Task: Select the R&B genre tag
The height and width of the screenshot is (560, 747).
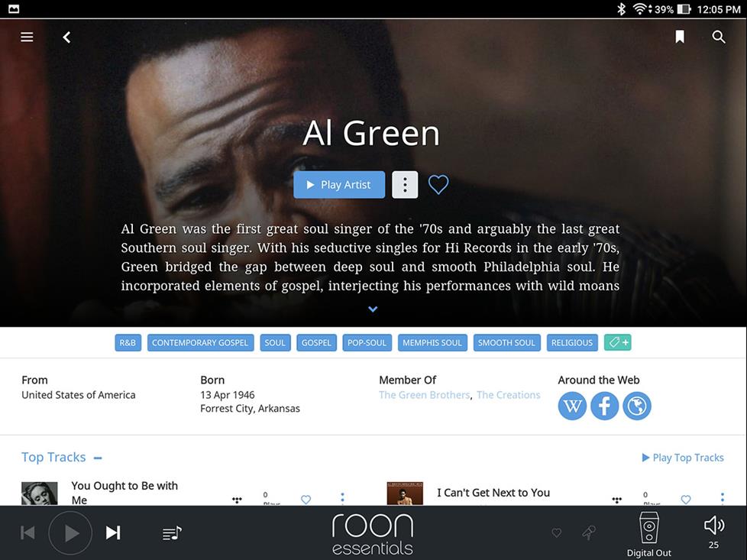Action: pyautogui.click(x=128, y=343)
